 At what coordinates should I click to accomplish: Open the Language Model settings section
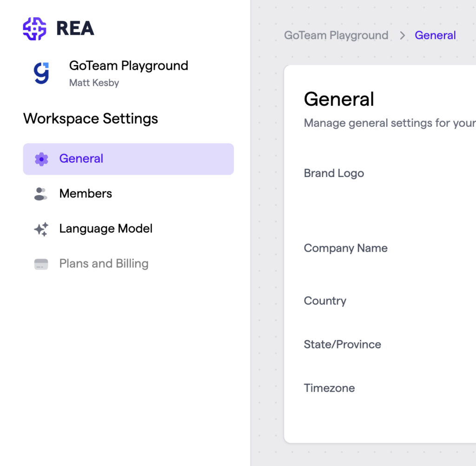pyautogui.click(x=106, y=229)
